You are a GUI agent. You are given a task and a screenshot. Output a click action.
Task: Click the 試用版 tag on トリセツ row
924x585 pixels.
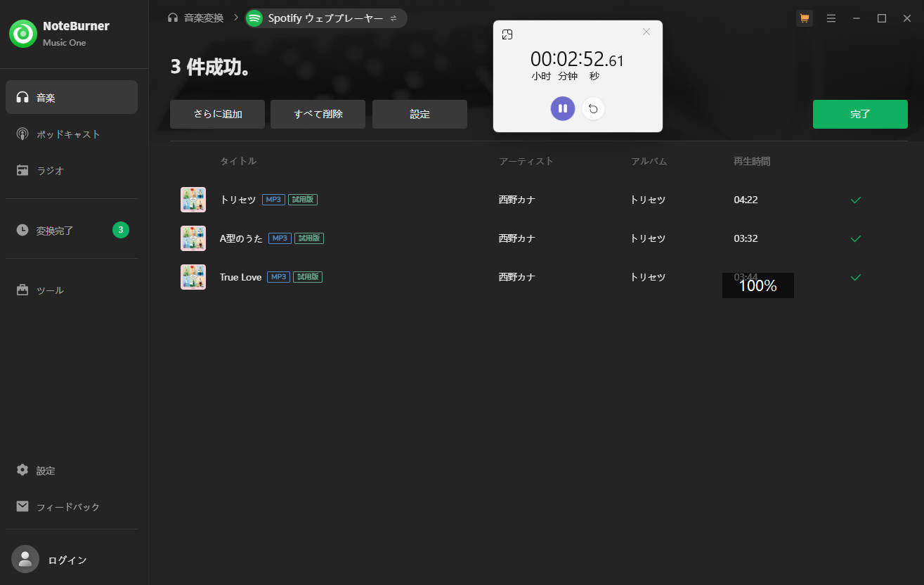(x=303, y=200)
